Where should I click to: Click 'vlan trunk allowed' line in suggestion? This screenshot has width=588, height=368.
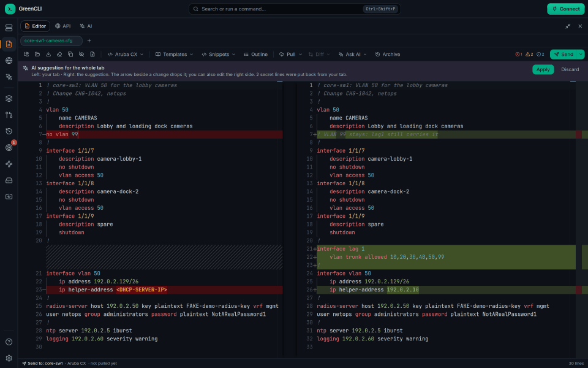coord(386,257)
